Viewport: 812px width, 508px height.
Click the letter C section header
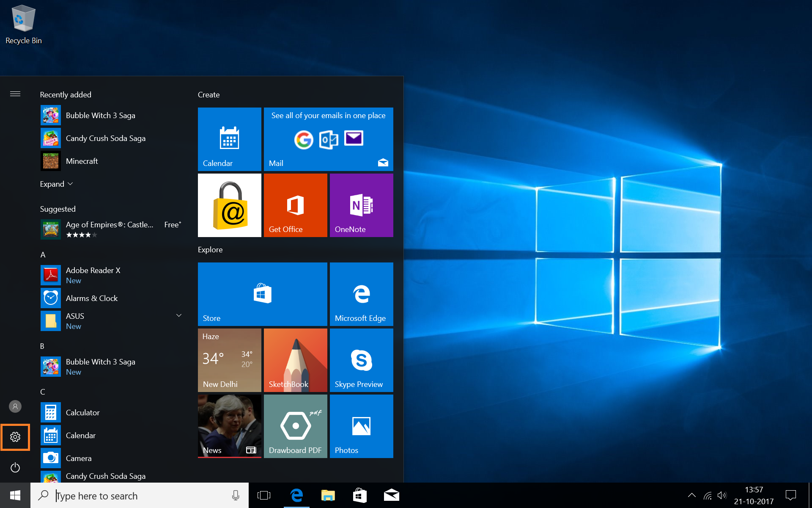coord(43,392)
